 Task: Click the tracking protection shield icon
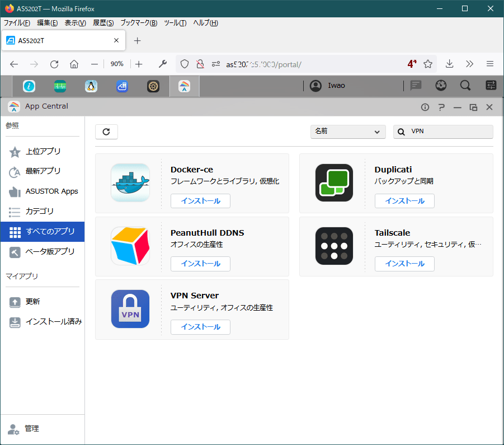point(185,64)
